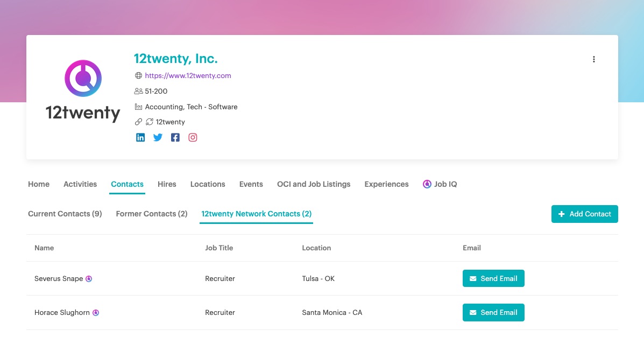Open the Job IQ tab
644x337 pixels.
click(x=440, y=184)
